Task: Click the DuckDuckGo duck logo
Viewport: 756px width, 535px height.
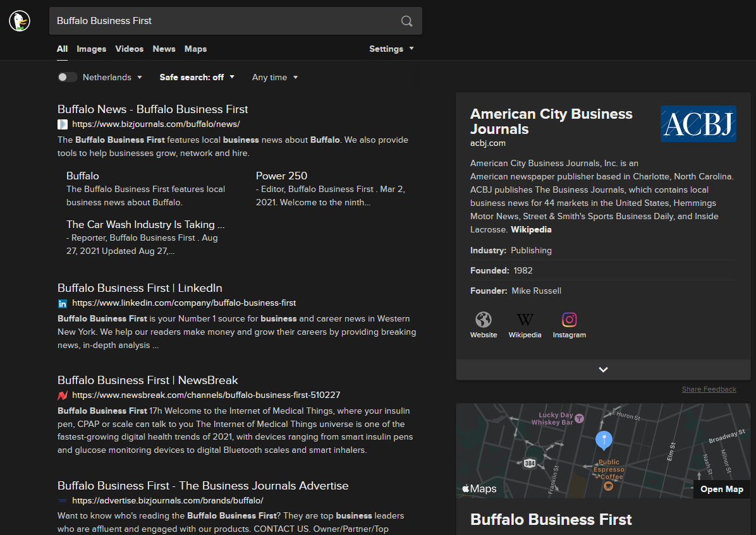Action: [20, 21]
